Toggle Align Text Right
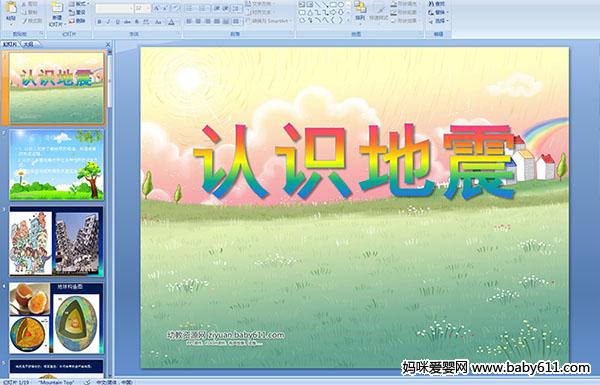 pyautogui.click(x=208, y=21)
